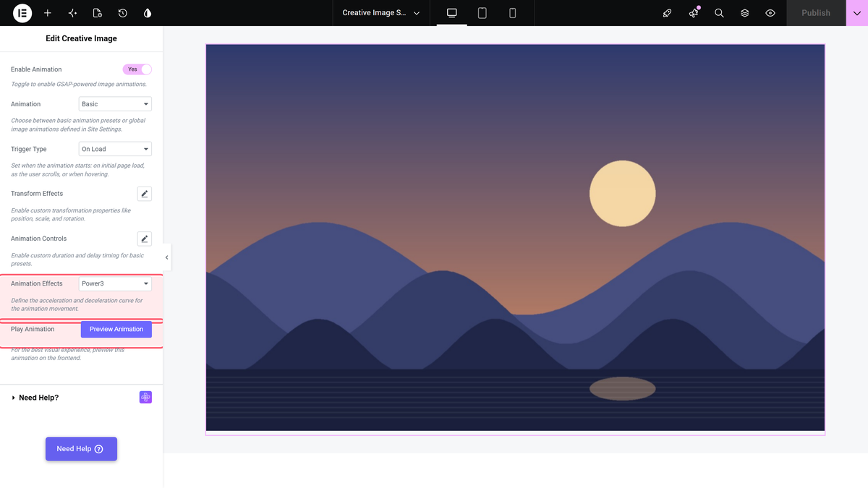This screenshot has height=488, width=868.
Task: Switch to tablet preview mode
Action: [482, 13]
